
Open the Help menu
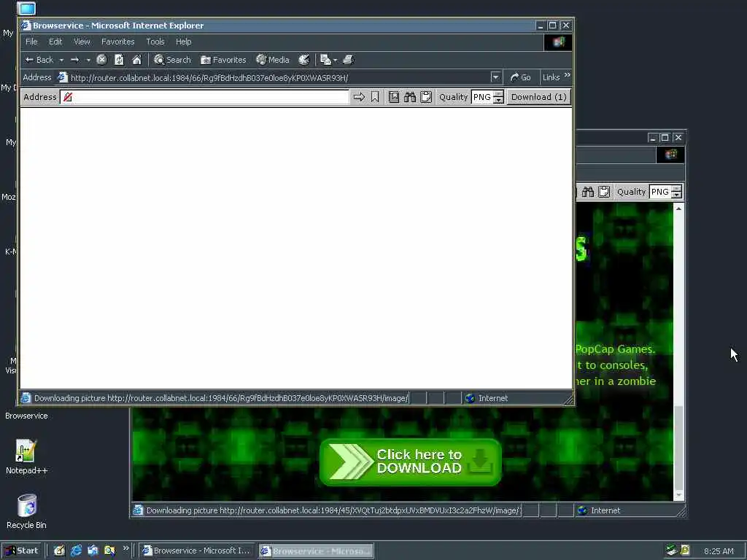point(183,42)
